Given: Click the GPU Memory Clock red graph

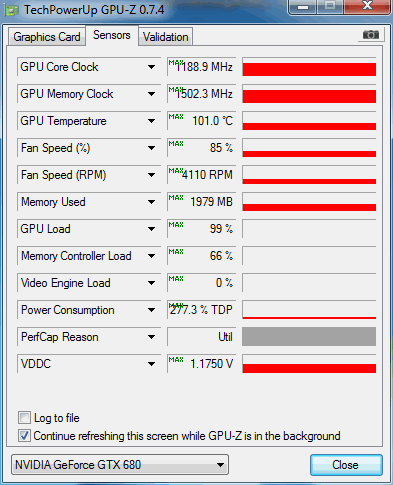Looking at the screenshot, I should tap(309, 94).
